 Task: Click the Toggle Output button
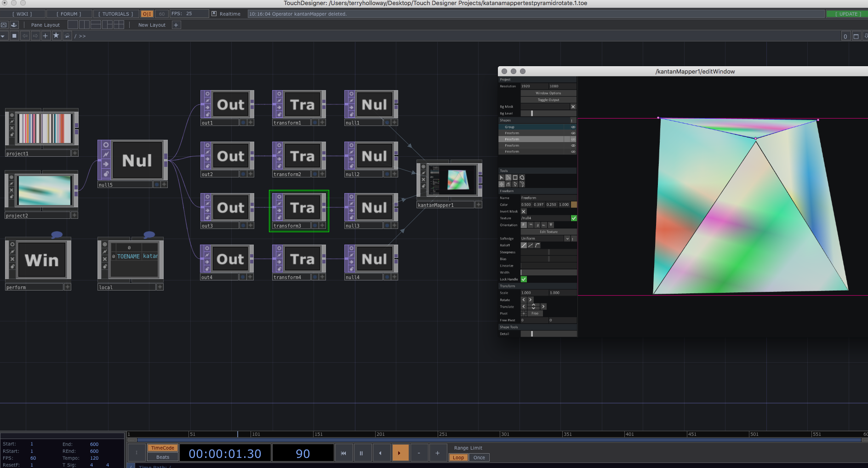(548, 100)
